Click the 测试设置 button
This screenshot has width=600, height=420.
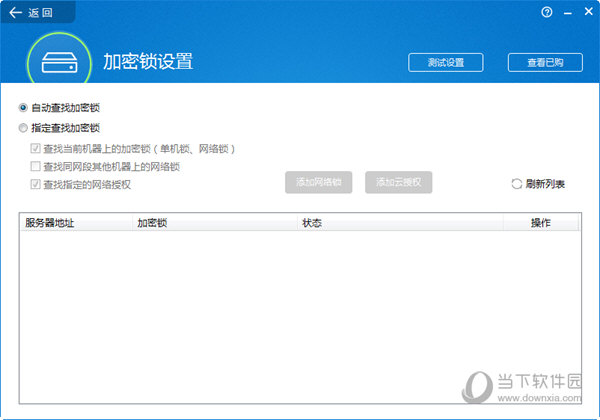tap(446, 62)
